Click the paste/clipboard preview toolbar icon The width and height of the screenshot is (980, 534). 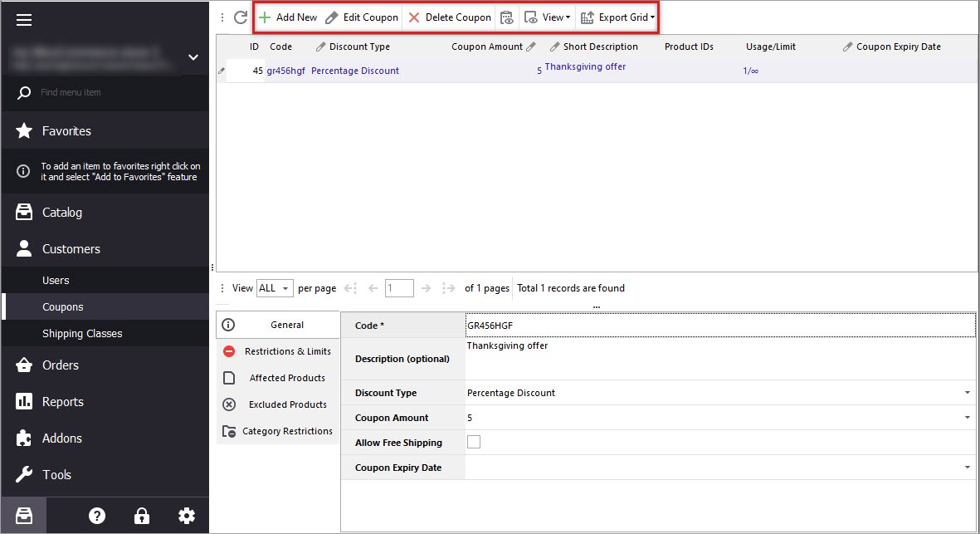pos(507,17)
